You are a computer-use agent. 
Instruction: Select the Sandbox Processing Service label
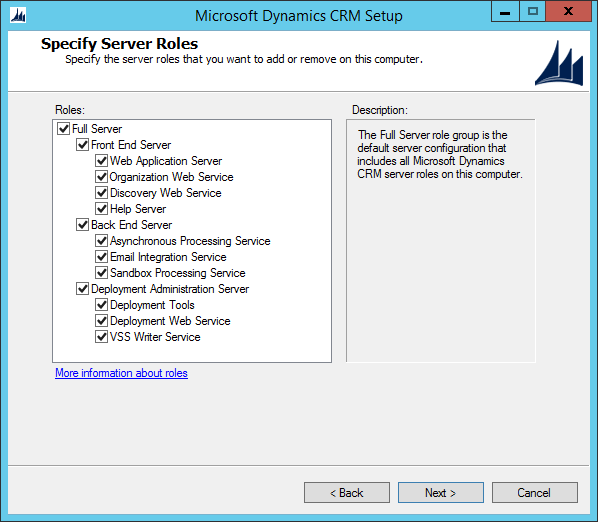tap(177, 273)
